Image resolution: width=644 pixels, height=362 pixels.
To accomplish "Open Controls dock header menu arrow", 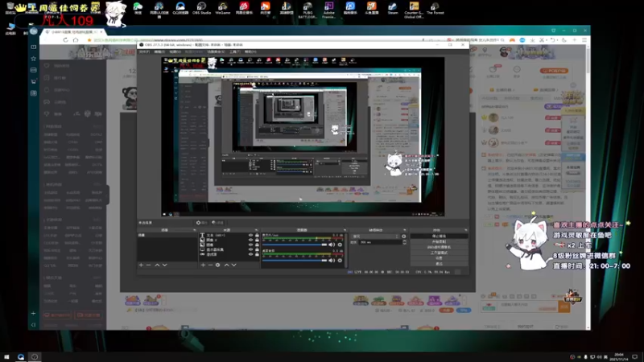I will [x=466, y=230].
